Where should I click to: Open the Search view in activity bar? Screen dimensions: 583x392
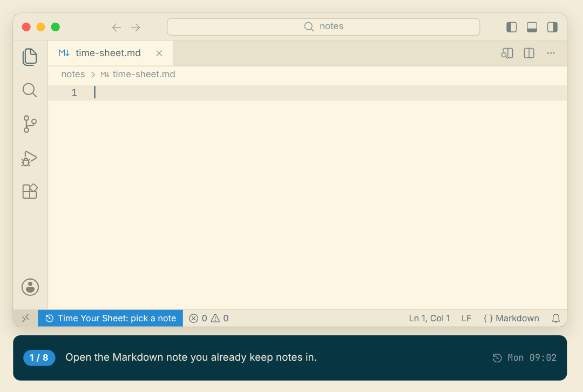click(x=30, y=90)
